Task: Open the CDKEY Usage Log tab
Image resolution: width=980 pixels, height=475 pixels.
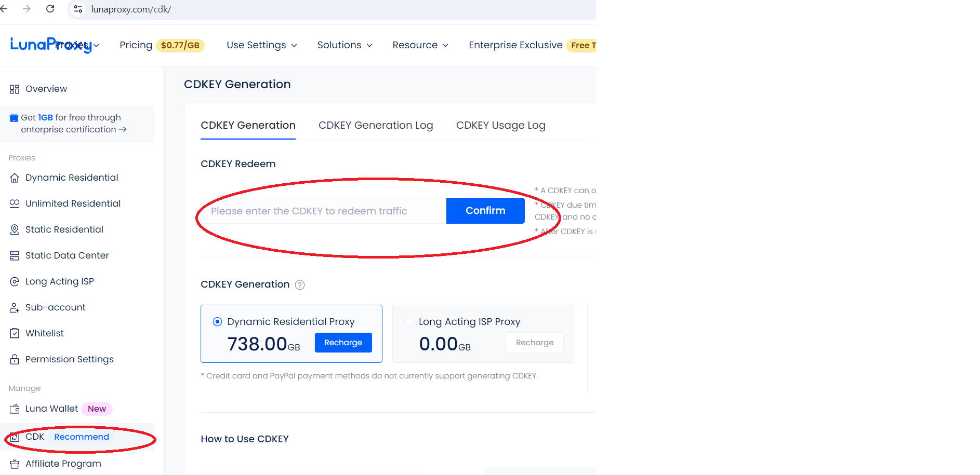Action: (500, 126)
